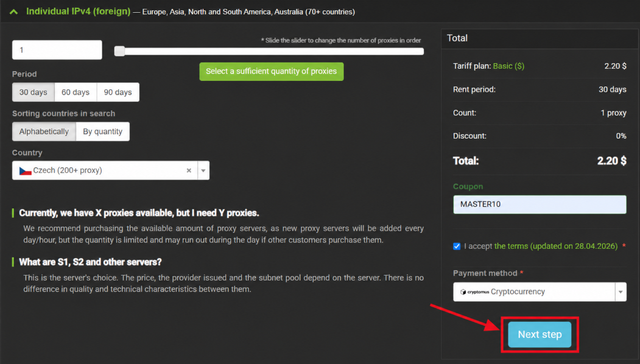
Task: Click the Discount 0% value
Action: point(621,136)
